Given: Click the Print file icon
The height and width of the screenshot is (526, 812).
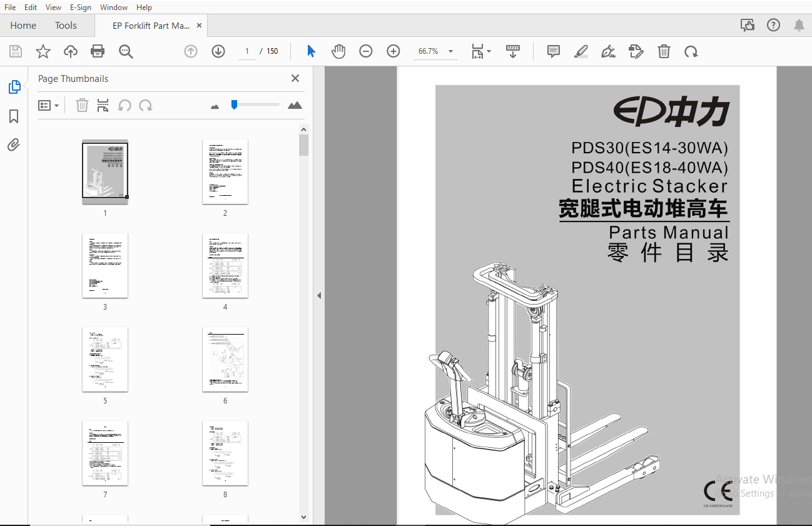Looking at the screenshot, I should click(x=98, y=51).
